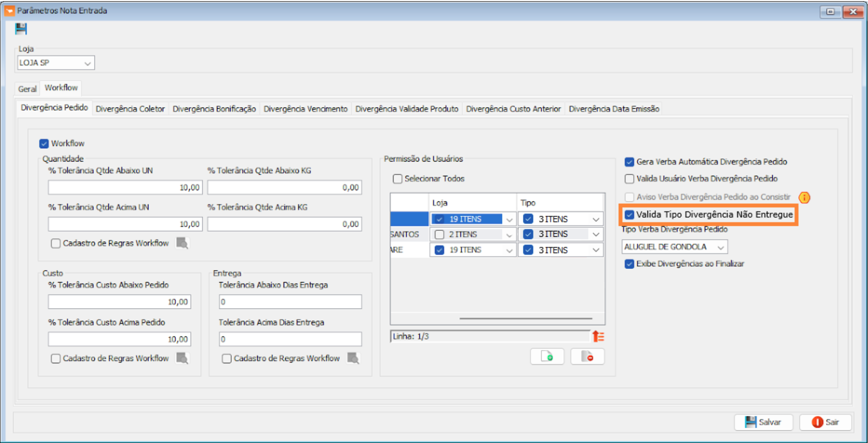Click the horizontal scrollbar in permissions grid

click(x=525, y=319)
